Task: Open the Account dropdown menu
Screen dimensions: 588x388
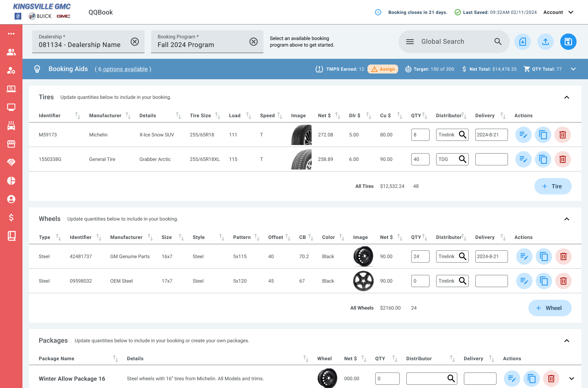Action: (x=558, y=12)
